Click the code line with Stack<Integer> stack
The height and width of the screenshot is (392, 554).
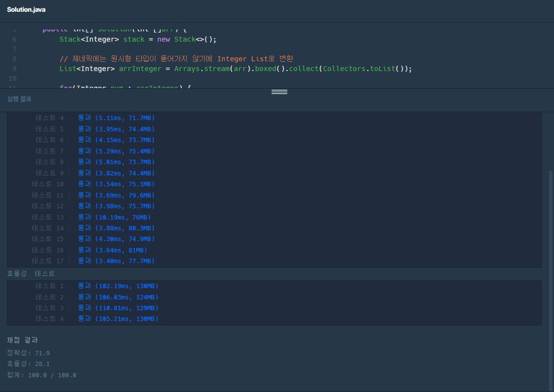[x=138, y=39]
